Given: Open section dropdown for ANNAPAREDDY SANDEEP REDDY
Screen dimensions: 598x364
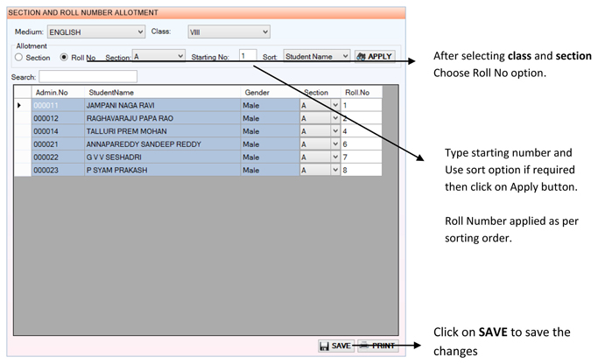Looking at the screenshot, I should (x=335, y=144).
